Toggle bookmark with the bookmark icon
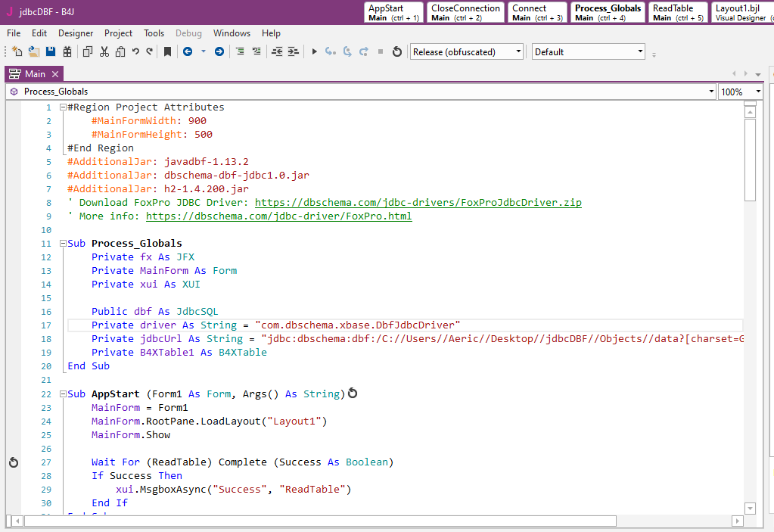This screenshot has width=774, height=532. [x=167, y=52]
